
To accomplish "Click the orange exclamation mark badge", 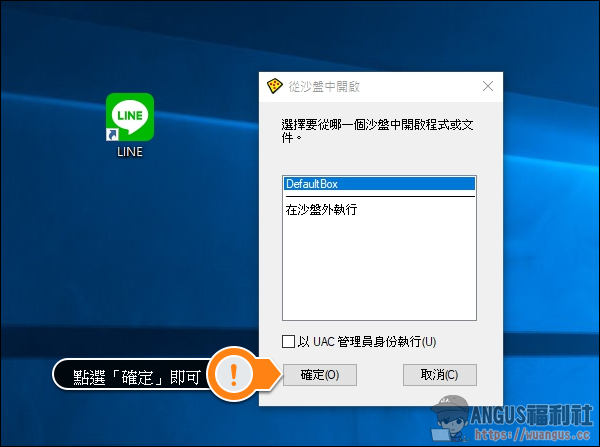I will [x=235, y=375].
